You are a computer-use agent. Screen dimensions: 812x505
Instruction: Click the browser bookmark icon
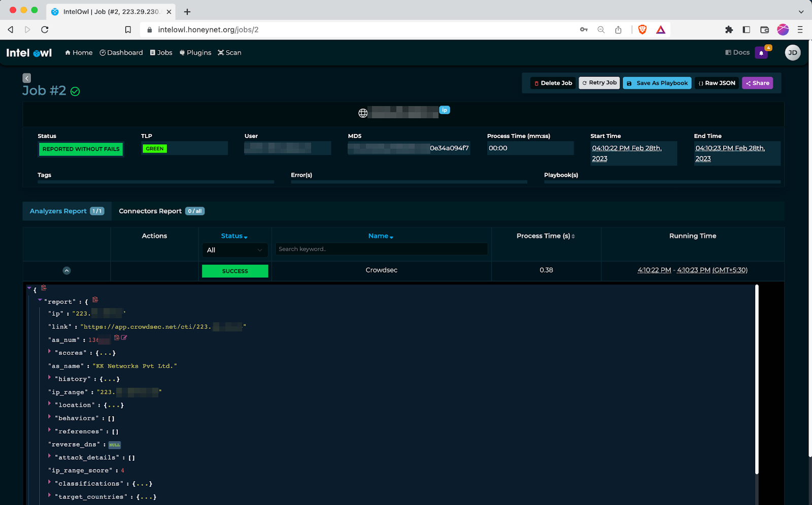[128, 30]
